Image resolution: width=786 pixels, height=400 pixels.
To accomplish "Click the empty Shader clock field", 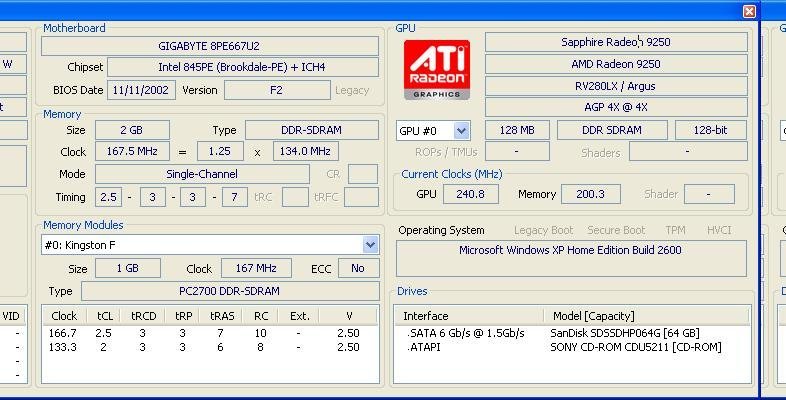I will [x=709, y=194].
